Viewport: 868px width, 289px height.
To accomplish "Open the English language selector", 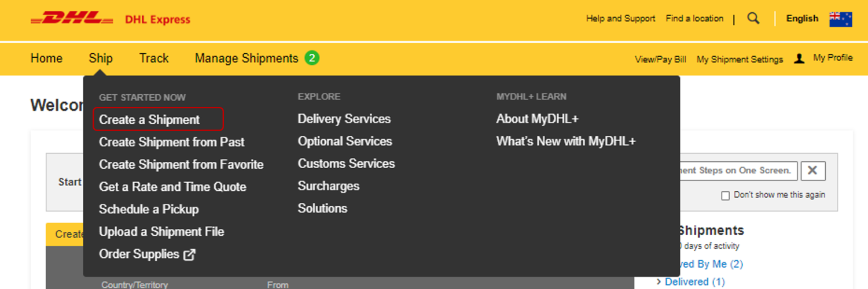I will pyautogui.click(x=802, y=18).
